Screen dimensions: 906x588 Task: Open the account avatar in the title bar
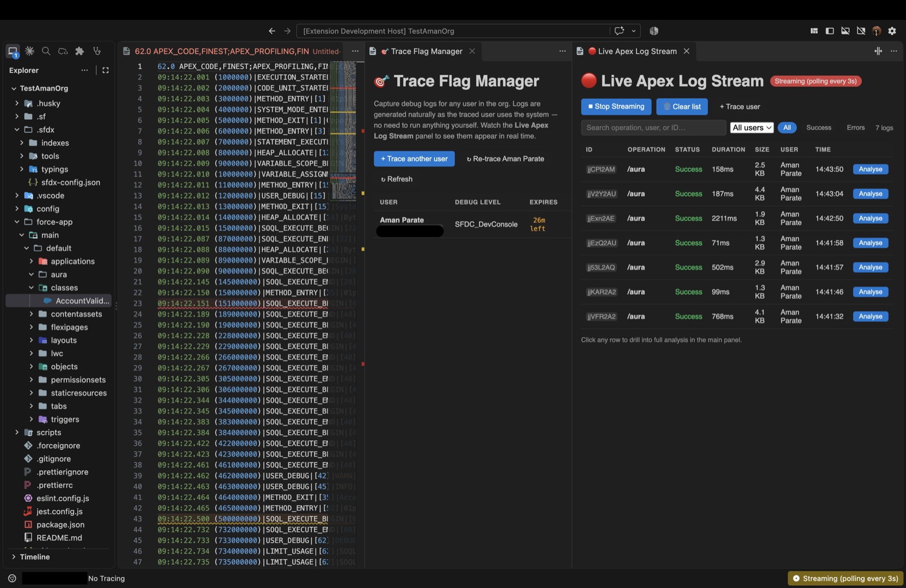[877, 31]
